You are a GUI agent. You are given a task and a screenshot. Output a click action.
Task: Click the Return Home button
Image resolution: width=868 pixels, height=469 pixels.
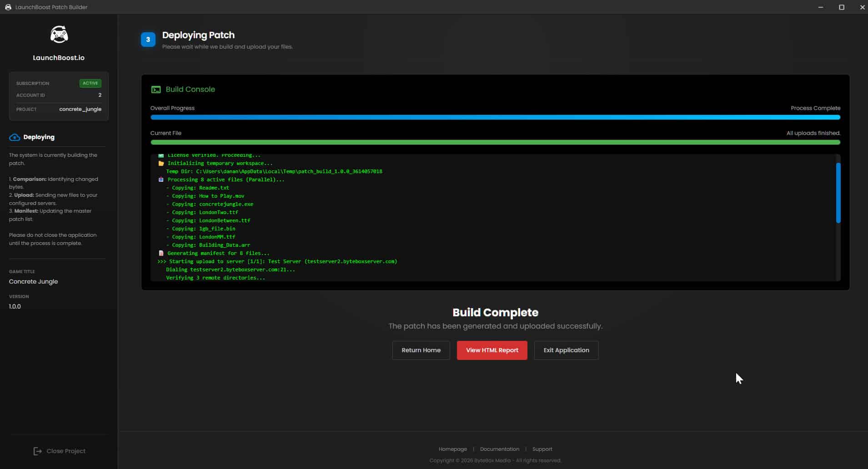(421, 350)
